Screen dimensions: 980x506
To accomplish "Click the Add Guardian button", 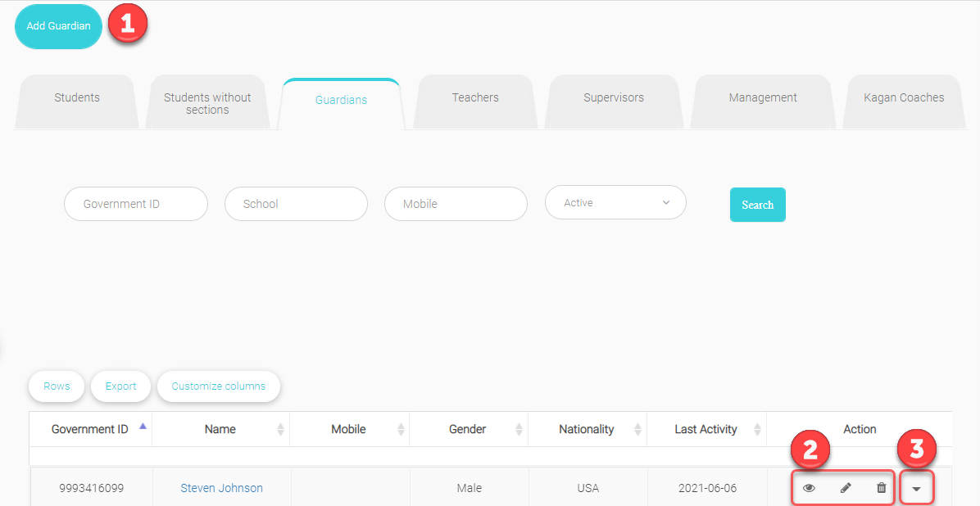I will (x=58, y=26).
